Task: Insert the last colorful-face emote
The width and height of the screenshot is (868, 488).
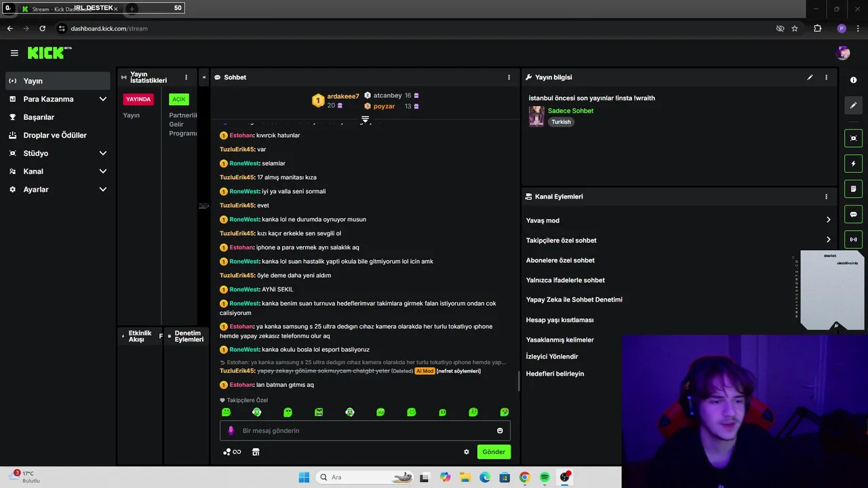Action: [x=505, y=412]
